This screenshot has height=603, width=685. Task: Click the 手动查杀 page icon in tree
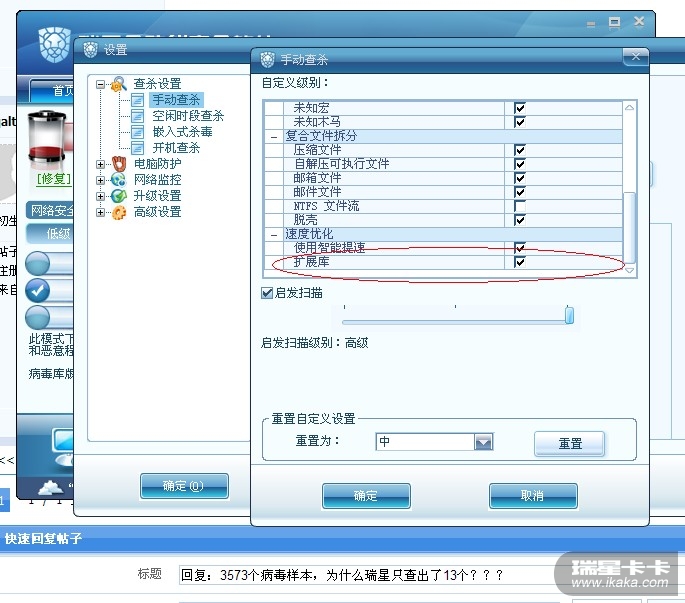(x=137, y=100)
